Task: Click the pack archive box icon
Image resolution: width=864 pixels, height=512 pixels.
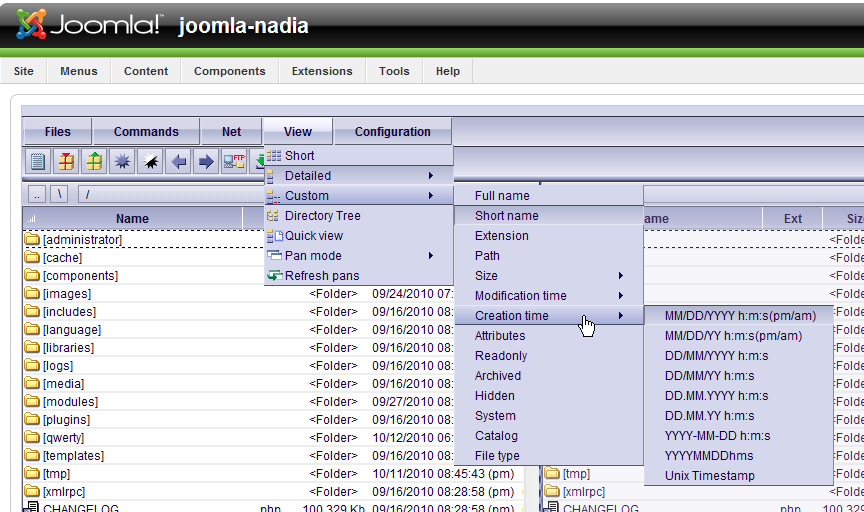Action: pos(66,161)
